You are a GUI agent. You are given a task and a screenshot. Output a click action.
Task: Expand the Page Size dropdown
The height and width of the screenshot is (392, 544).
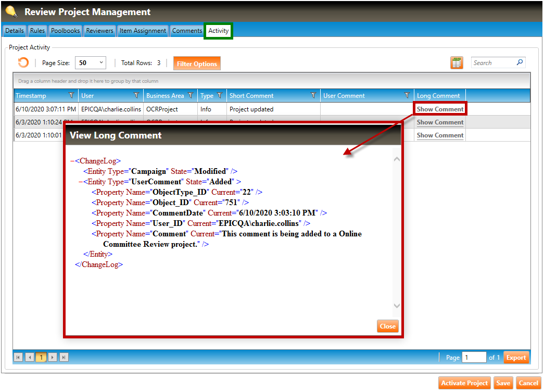coord(101,63)
